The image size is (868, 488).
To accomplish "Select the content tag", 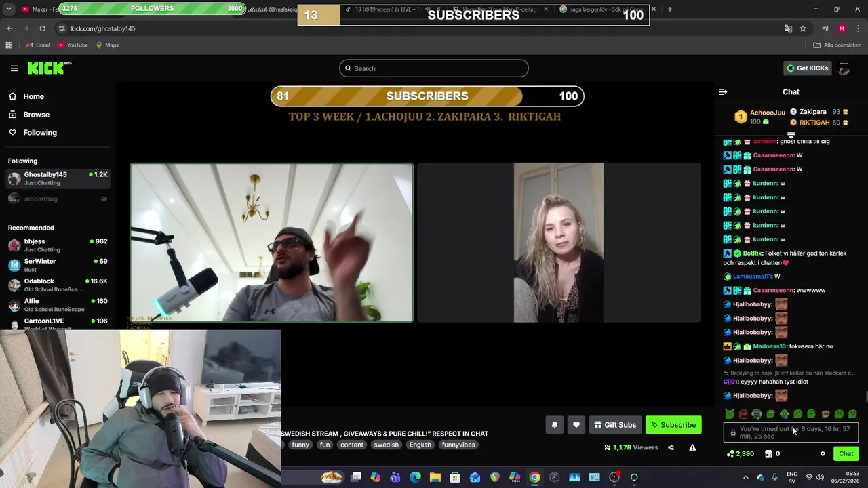I will (352, 445).
